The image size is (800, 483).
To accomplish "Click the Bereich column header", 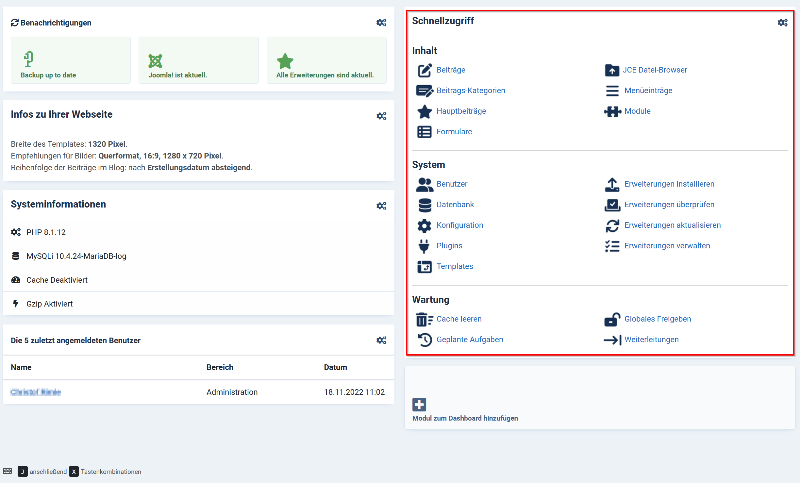I will coord(220,367).
